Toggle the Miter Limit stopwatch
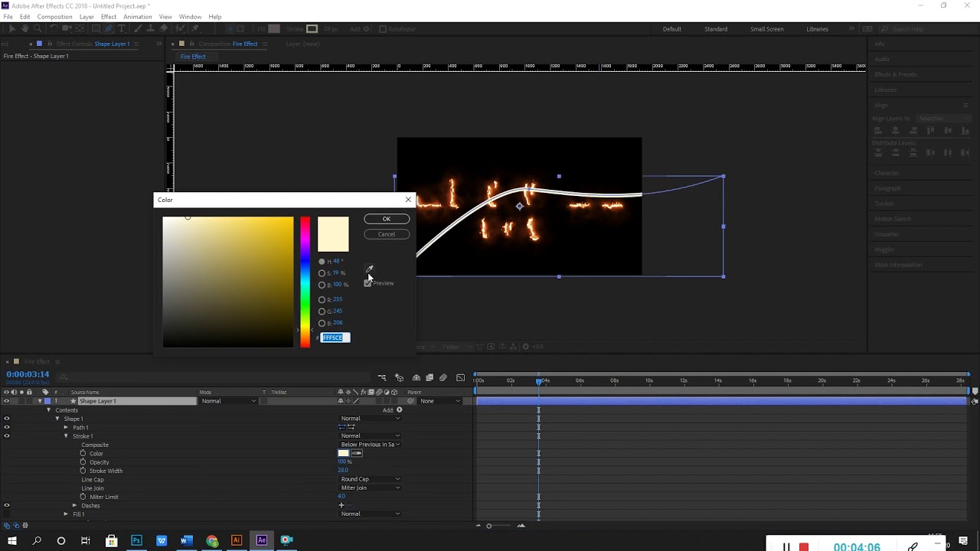The height and width of the screenshot is (551, 980). point(83,497)
